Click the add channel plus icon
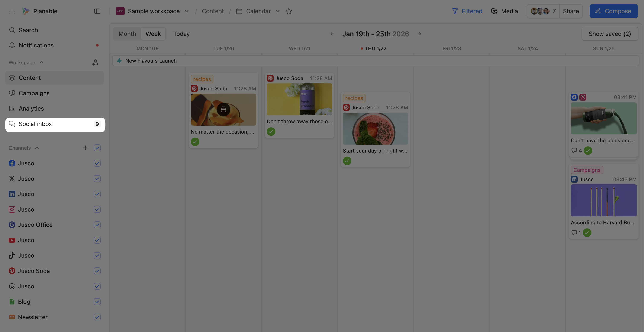The width and height of the screenshot is (644, 332). [x=85, y=148]
